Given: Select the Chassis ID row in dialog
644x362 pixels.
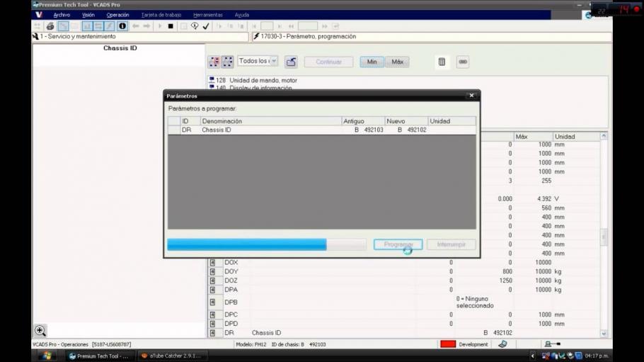Looking at the screenshot, I should (x=321, y=130).
